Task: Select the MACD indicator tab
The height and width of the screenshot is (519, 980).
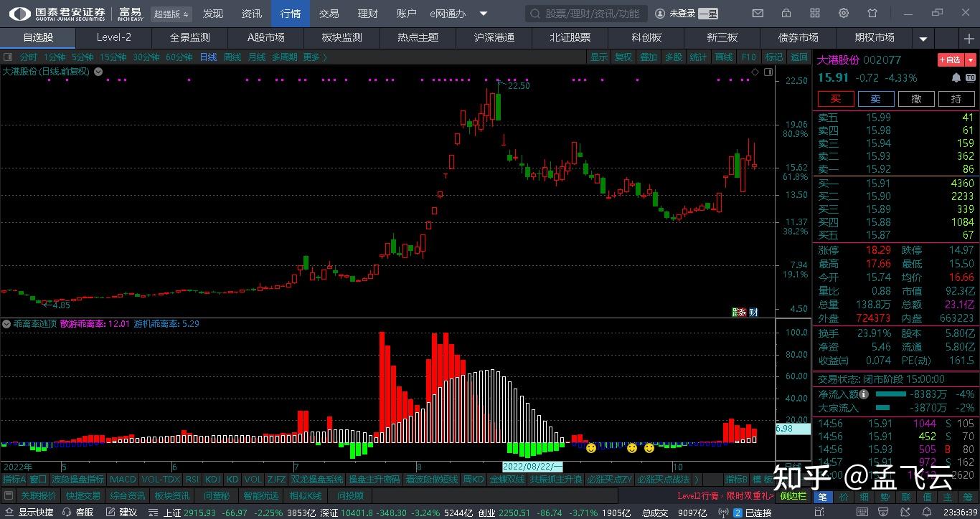Action: tap(123, 480)
